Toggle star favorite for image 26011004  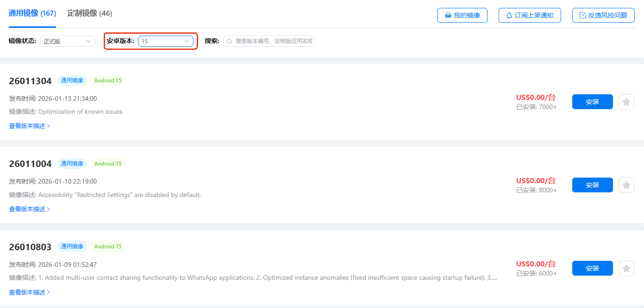pos(626,185)
